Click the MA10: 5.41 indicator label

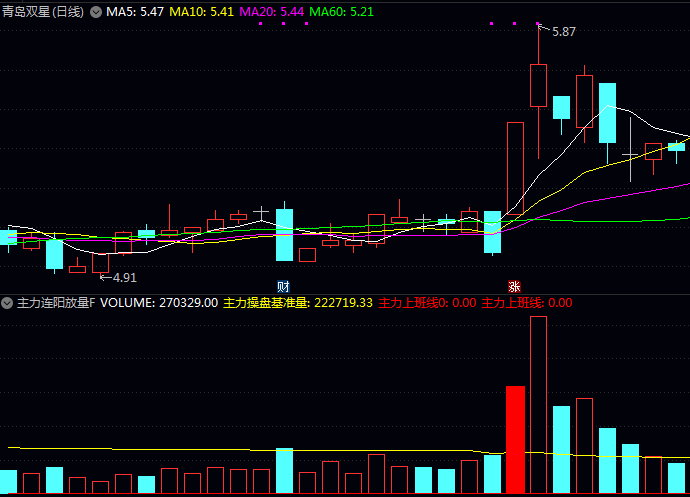click(202, 11)
